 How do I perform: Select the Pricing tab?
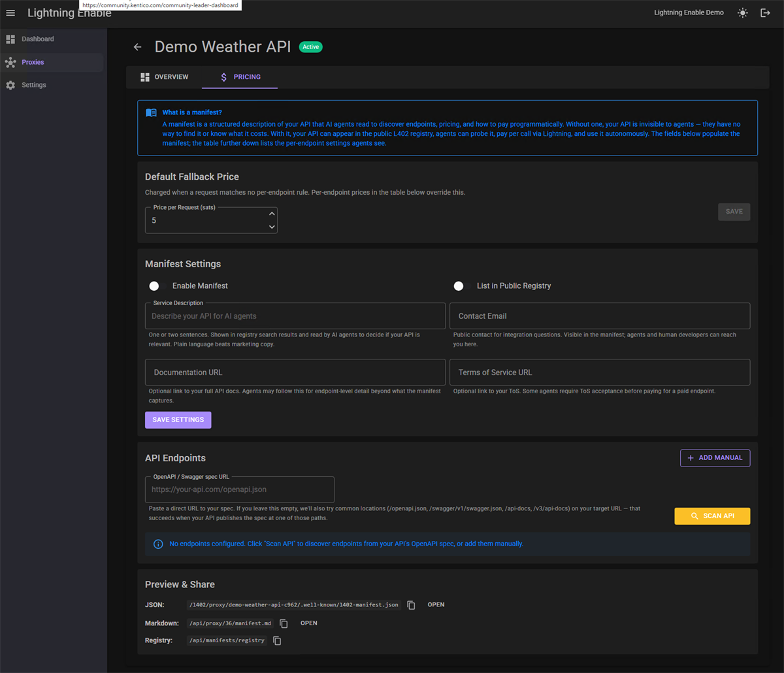coord(240,77)
